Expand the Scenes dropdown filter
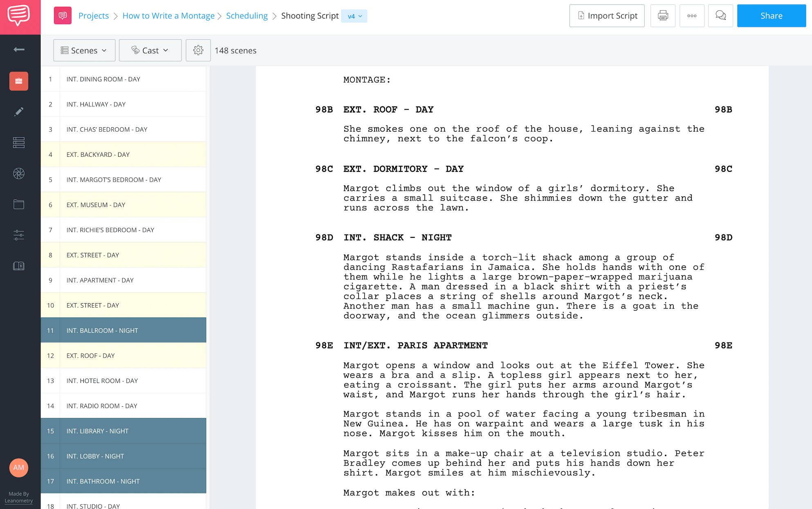Viewport: 812px width, 509px height. 83,50
